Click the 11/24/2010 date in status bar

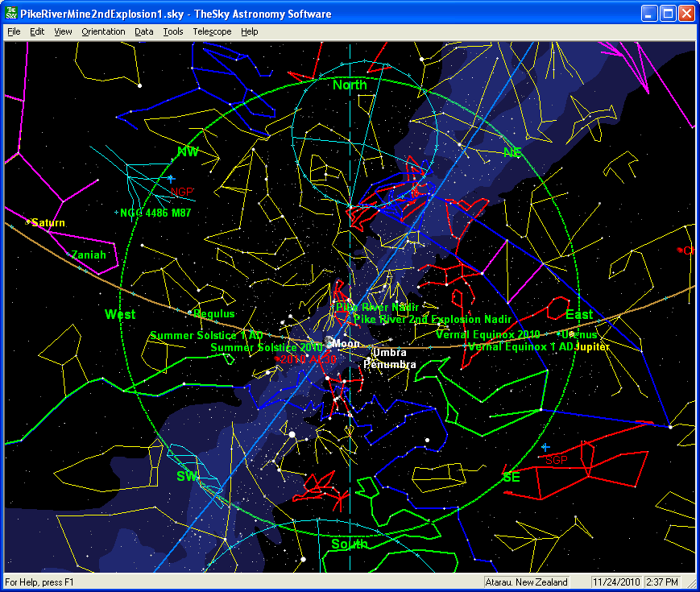tap(615, 582)
